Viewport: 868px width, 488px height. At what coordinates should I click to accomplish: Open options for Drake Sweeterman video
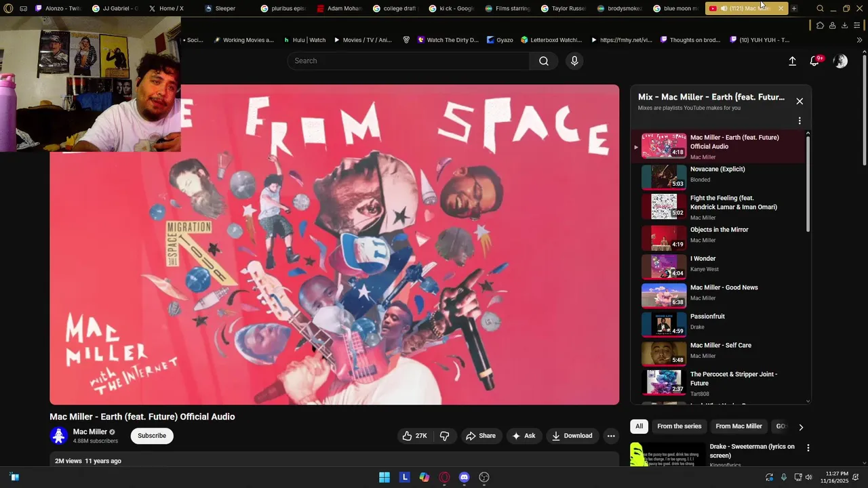808,448
